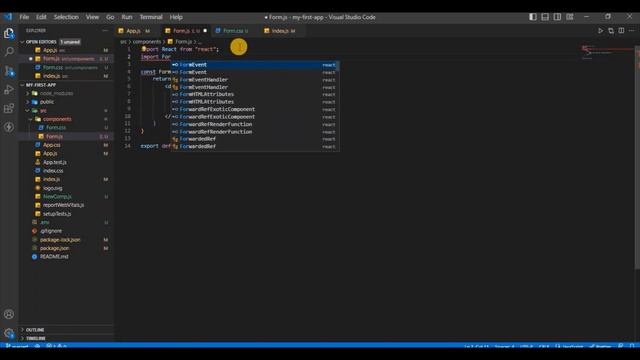The image size is (640, 360).
Task: Run code with the play icon
Action: click(600, 31)
